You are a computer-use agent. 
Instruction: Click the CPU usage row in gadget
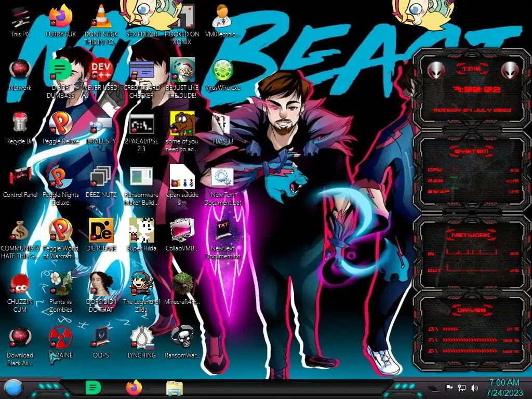(474, 170)
